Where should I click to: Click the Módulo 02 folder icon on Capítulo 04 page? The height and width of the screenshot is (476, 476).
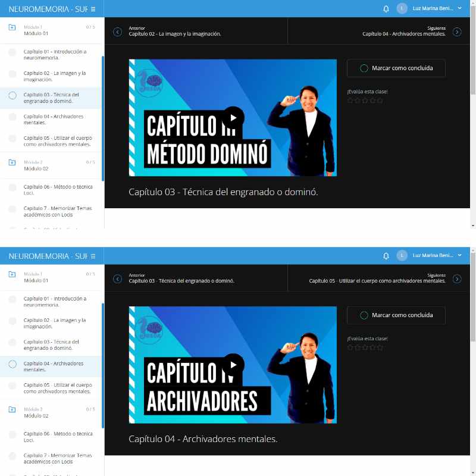[x=12, y=409]
